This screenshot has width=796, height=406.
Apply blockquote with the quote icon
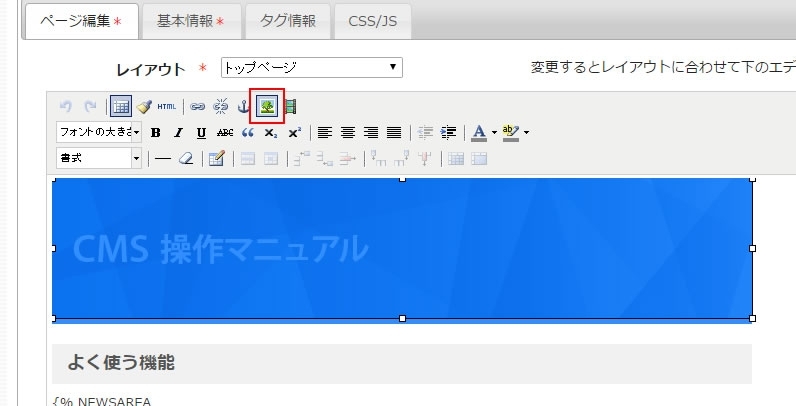(x=248, y=133)
